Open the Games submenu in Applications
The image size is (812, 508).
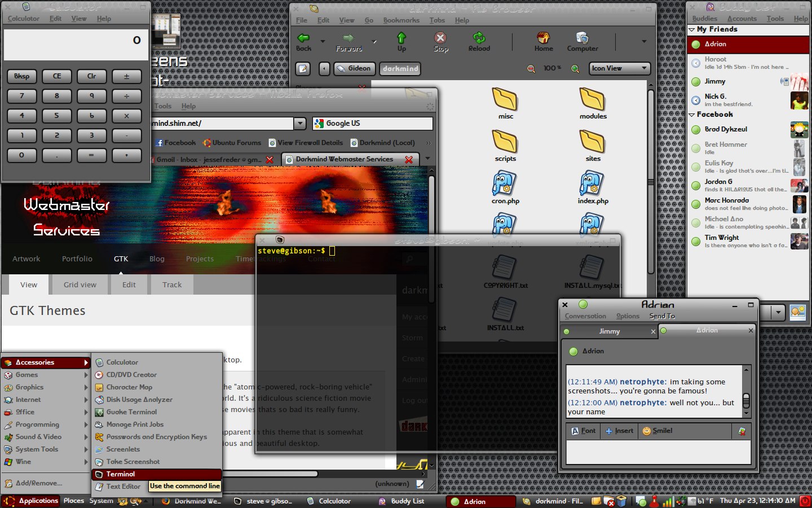tap(46, 375)
